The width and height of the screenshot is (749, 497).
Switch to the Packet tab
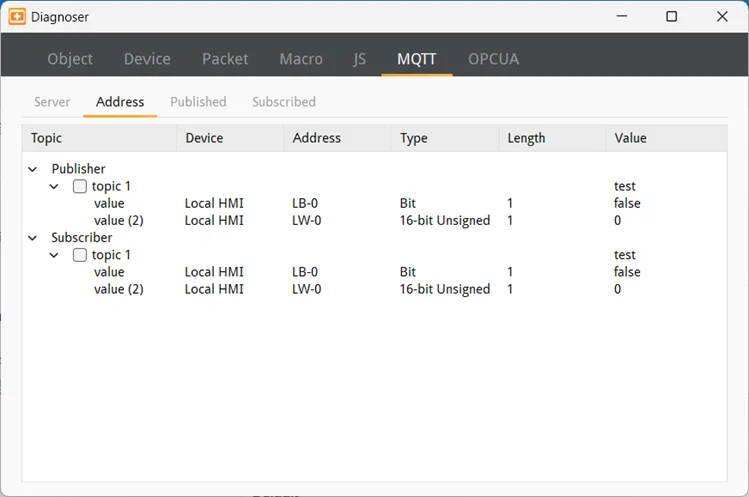click(x=225, y=59)
